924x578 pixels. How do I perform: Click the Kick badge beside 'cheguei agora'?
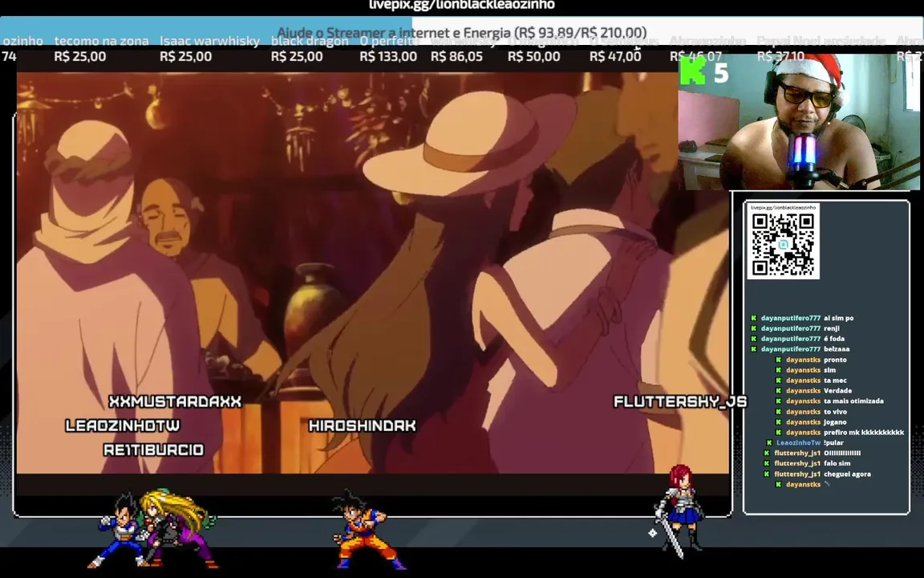[x=767, y=474]
